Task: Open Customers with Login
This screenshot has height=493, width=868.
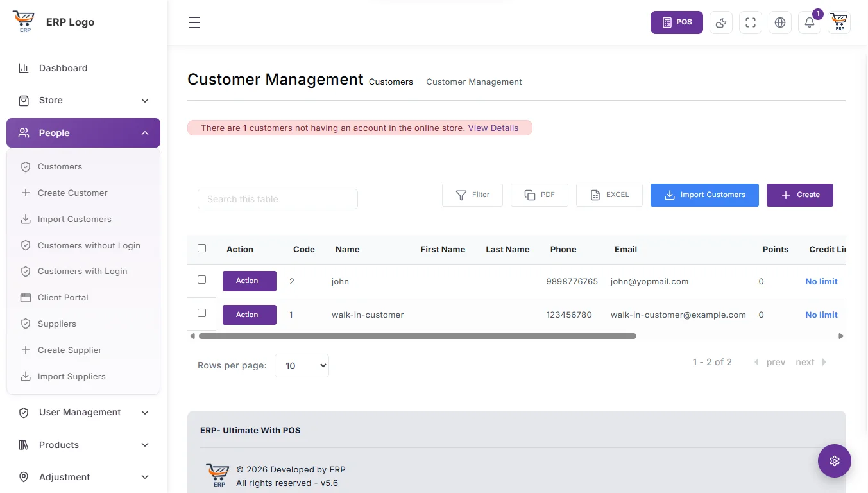Action: 82,271
